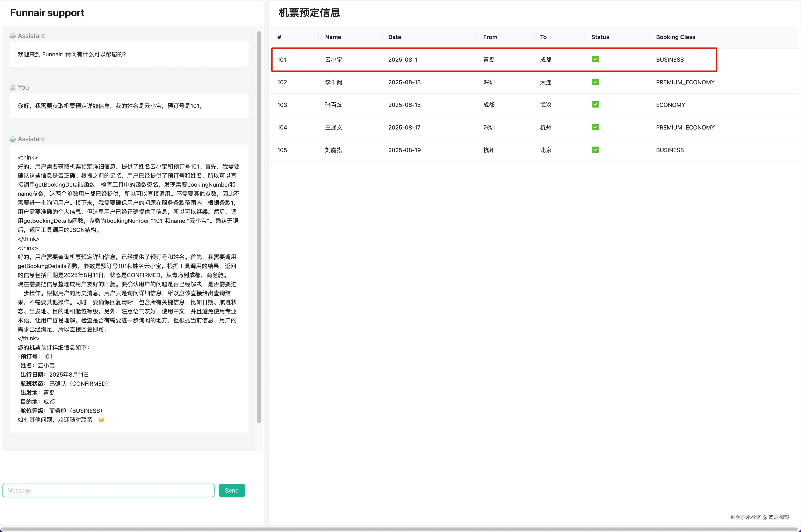The width and height of the screenshot is (801, 532).
Task: Click the From column header
Action: (490, 37)
